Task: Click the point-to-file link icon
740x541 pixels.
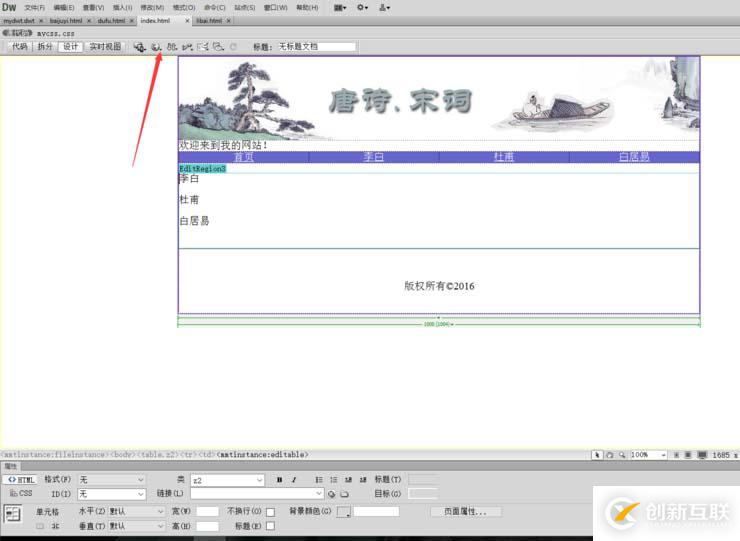Action: 332,494
